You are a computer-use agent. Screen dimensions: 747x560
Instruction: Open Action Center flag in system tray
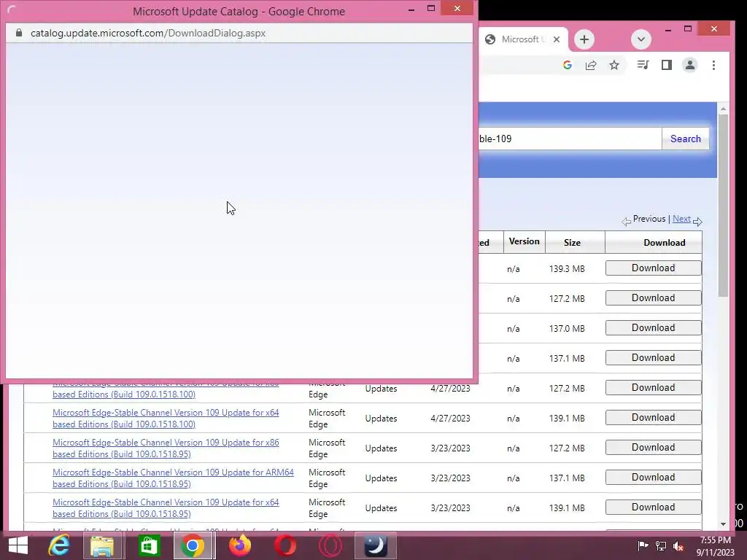[x=643, y=545]
